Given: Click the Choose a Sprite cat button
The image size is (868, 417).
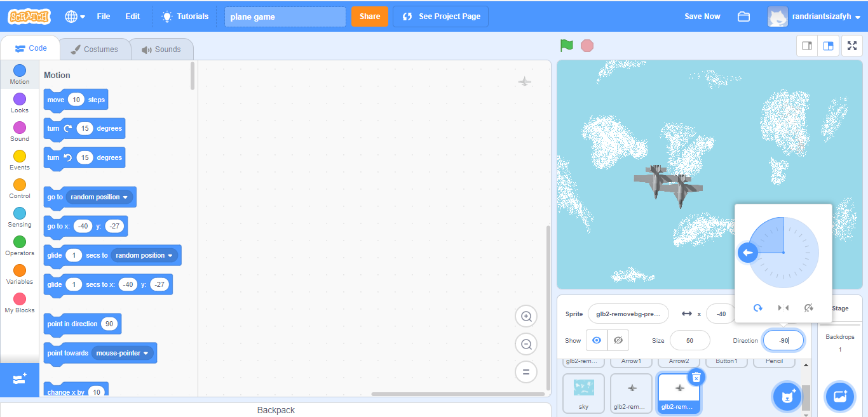Looking at the screenshot, I should [788, 397].
